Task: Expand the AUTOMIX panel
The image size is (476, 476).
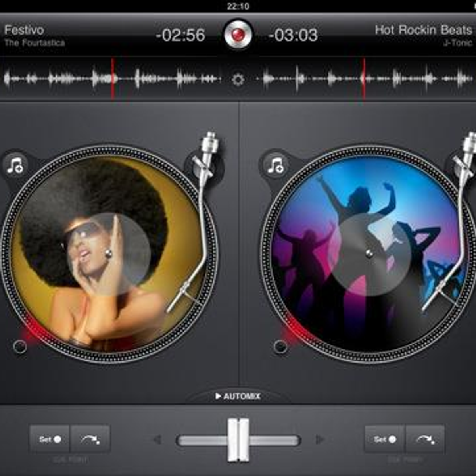Action: coord(237,395)
